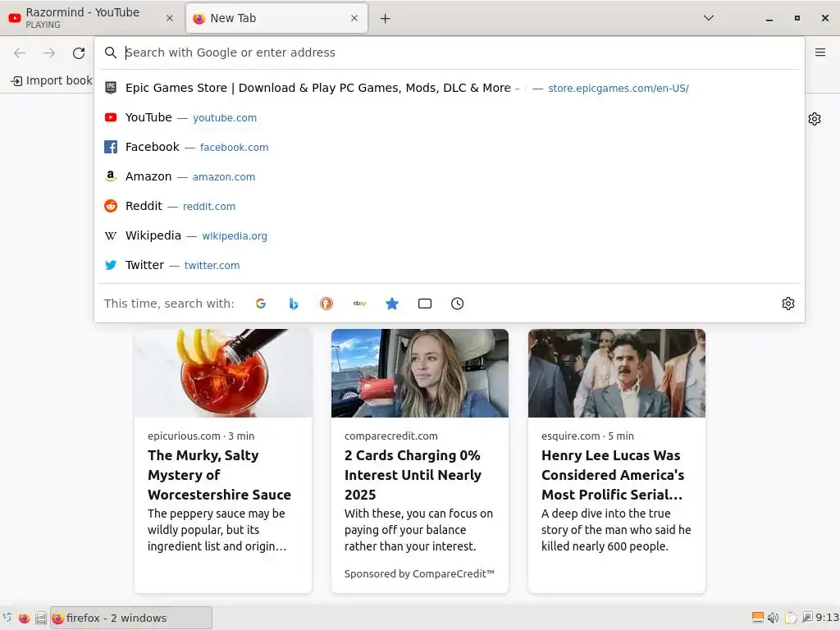The width and height of the screenshot is (840, 630).
Task: Close the New Tab tab
Action: point(354,18)
